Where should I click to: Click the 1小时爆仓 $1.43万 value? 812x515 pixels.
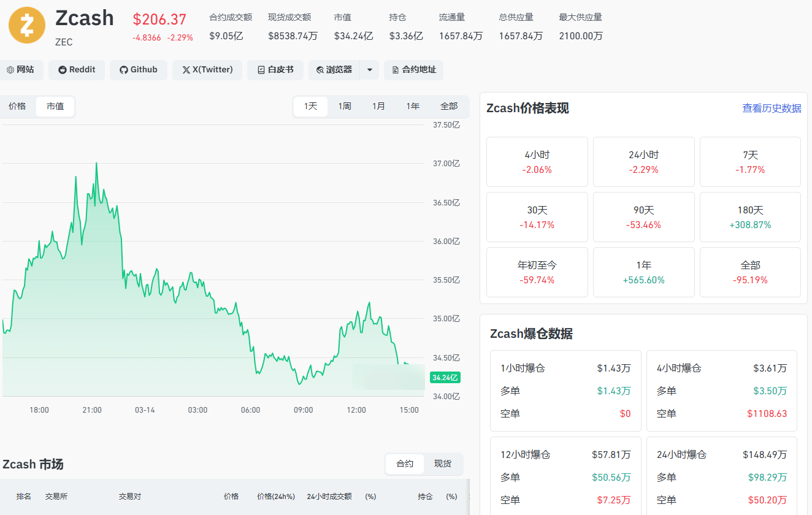614,368
